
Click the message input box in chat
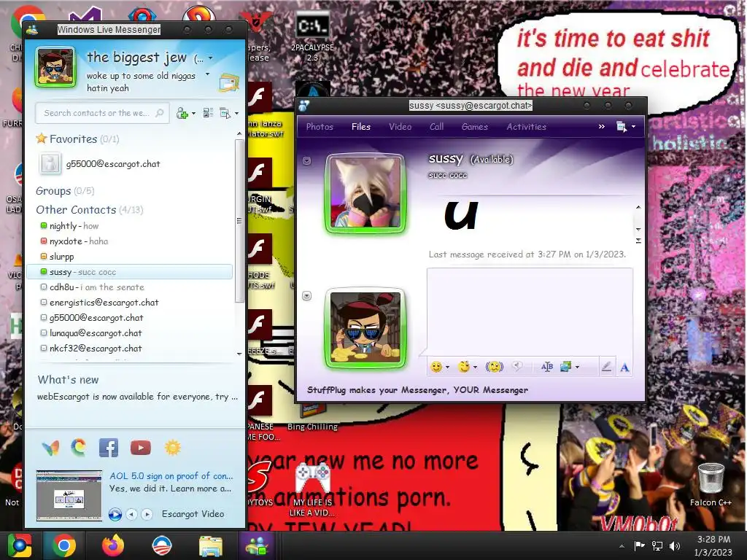tap(530, 311)
